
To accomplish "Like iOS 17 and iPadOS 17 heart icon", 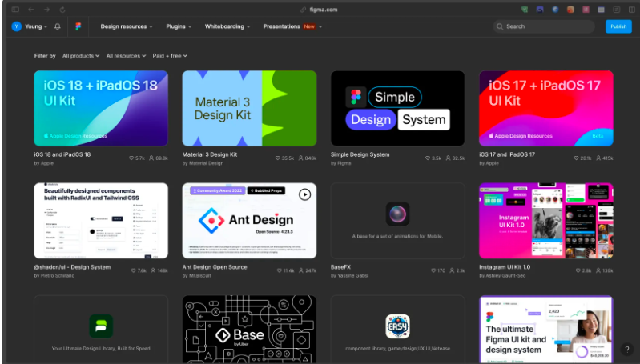I will 577,158.
